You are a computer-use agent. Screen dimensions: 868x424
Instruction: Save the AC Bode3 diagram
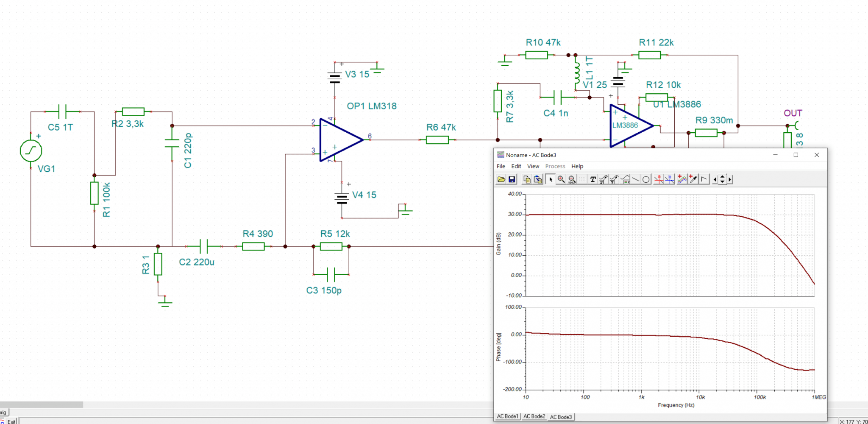coord(512,179)
